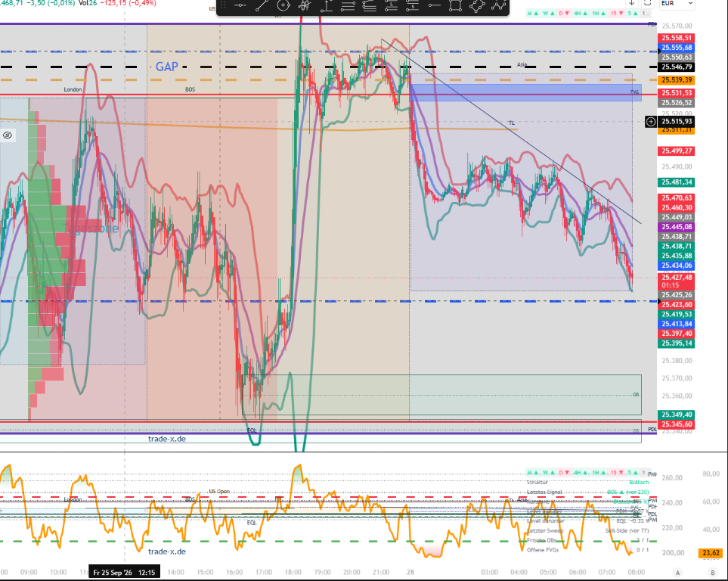Viewport: 728px width, 581px height.
Task: Select the Long position tool
Action: (391, 5)
